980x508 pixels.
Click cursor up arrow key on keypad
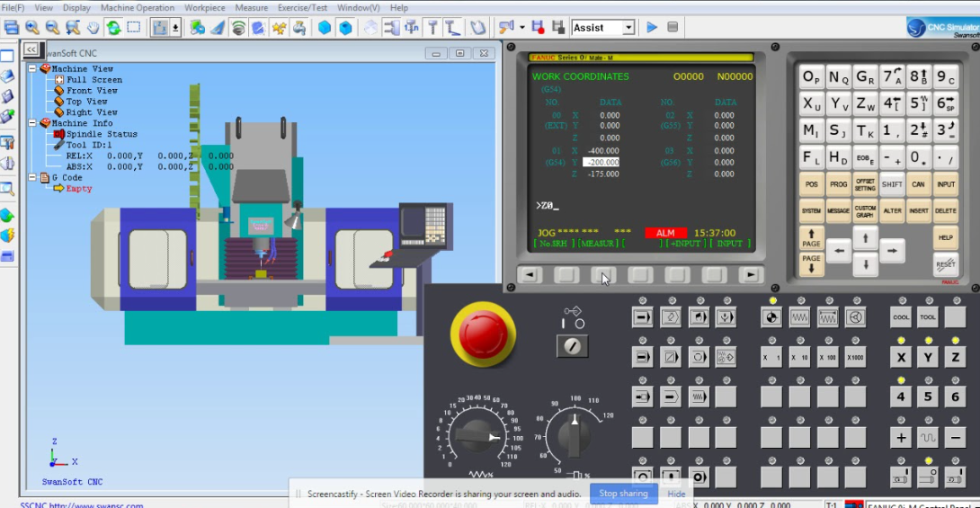(866, 238)
